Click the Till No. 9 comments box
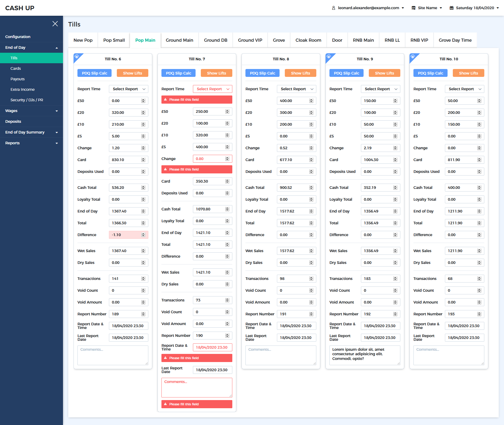 click(364, 355)
